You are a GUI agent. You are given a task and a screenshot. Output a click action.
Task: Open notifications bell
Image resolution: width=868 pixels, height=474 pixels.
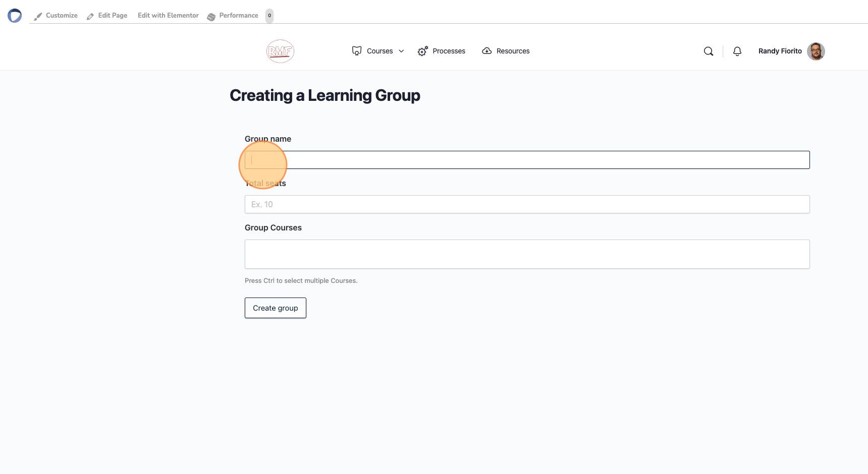737,51
